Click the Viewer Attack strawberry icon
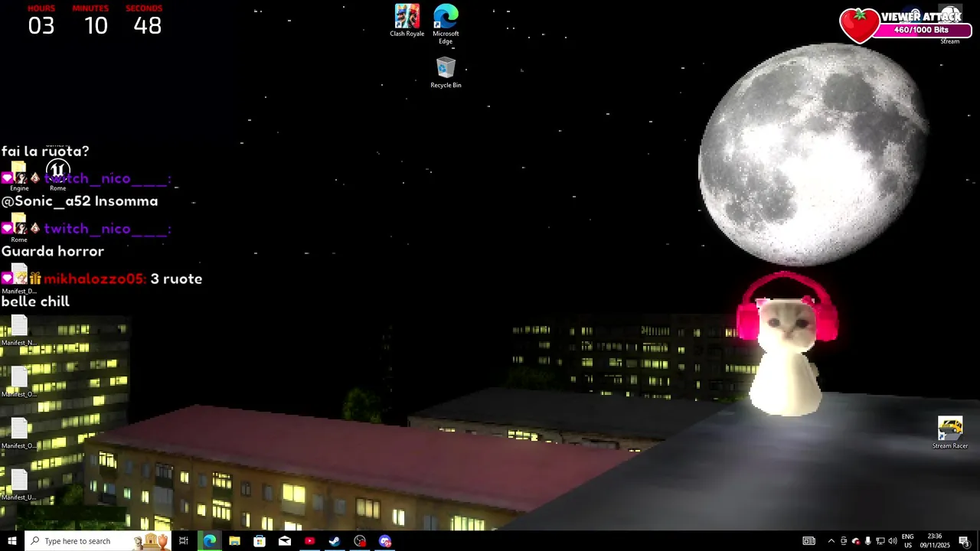Image resolution: width=980 pixels, height=551 pixels. pyautogui.click(x=859, y=25)
